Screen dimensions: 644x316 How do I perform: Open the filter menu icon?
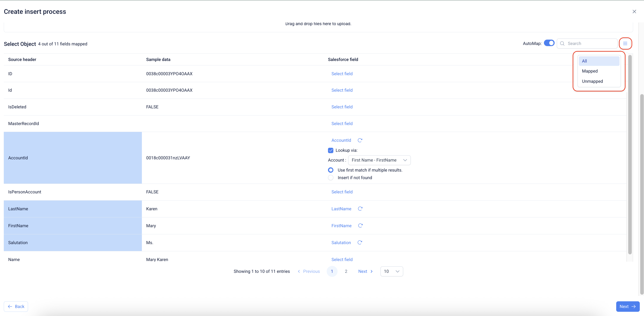pos(625,44)
